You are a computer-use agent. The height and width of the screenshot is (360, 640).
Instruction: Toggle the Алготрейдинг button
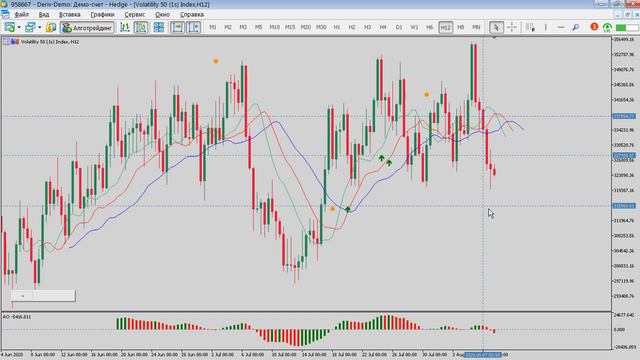point(87,27)
